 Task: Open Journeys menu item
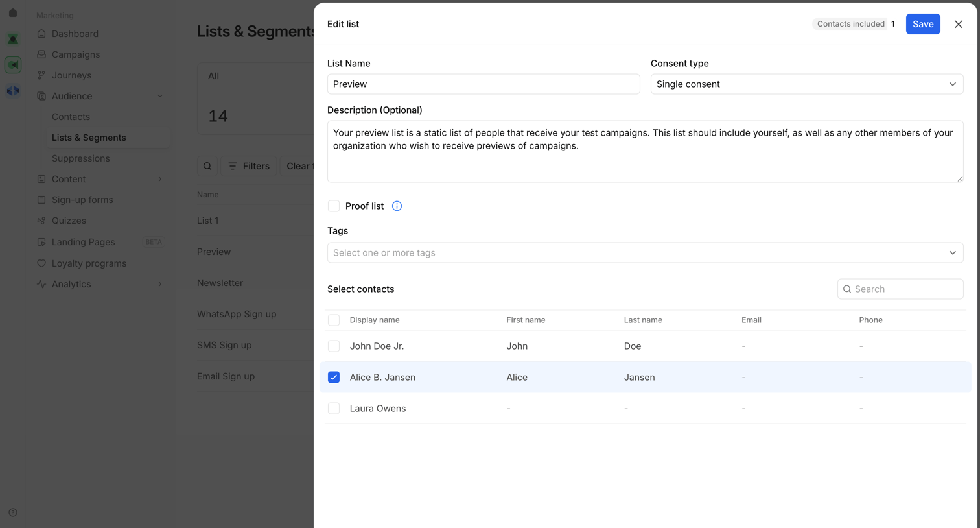(71, 75)
